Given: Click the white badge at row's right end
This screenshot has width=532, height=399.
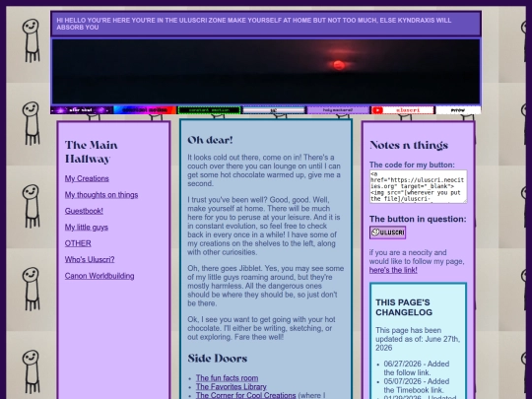Looking at the screenshot, I should tap(458, 110).
